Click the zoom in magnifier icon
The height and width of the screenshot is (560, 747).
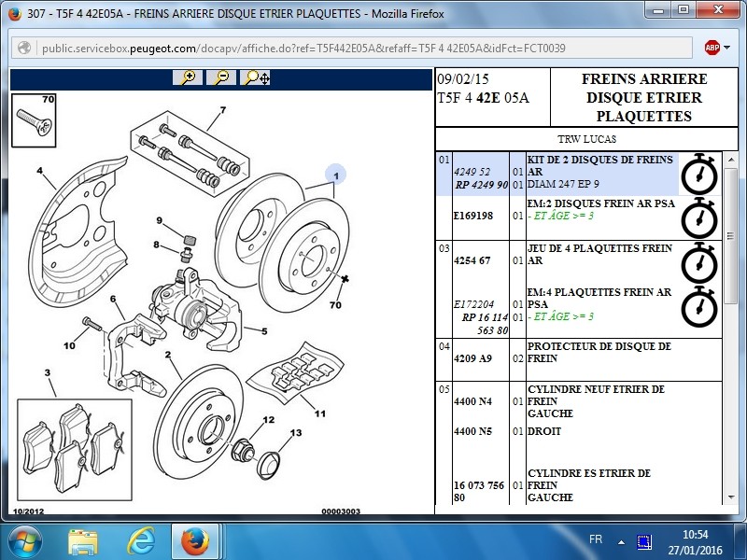[188, 77]
